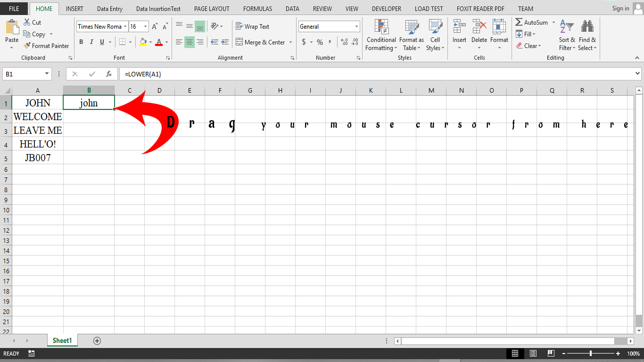Click the zoom level 100% button
644x362 pixels.
pos(633,354)
